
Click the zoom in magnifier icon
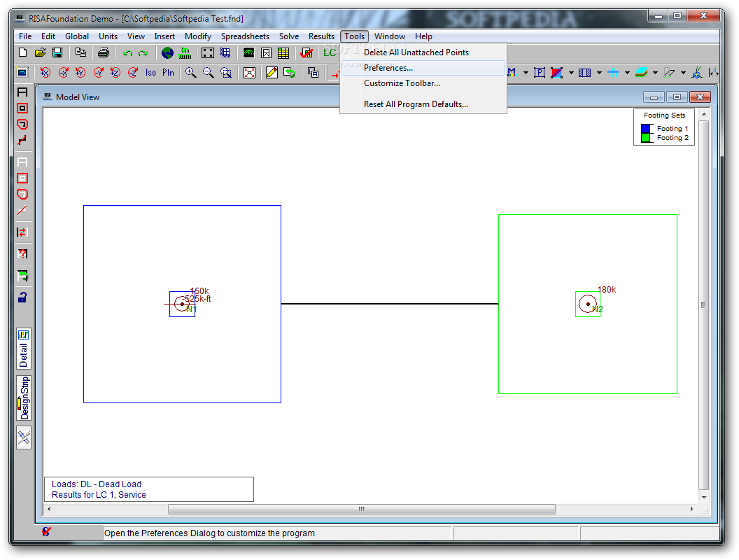[191, 73]
